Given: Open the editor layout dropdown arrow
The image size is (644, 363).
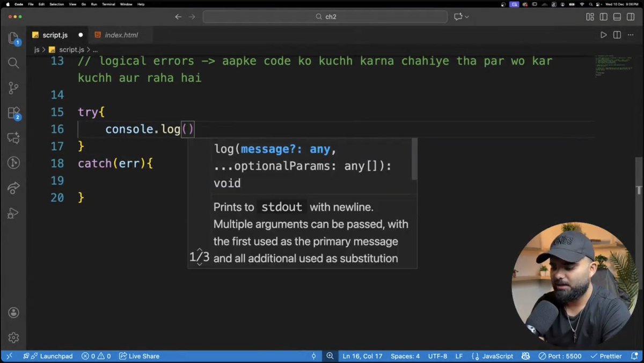Looking at the screenshot, I should 466,17.
